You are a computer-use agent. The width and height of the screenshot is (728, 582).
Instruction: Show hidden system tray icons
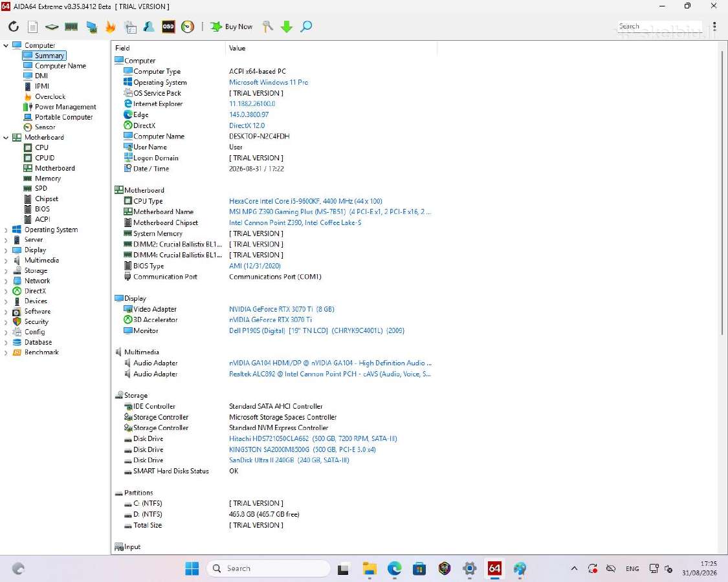tap(574, 568)
